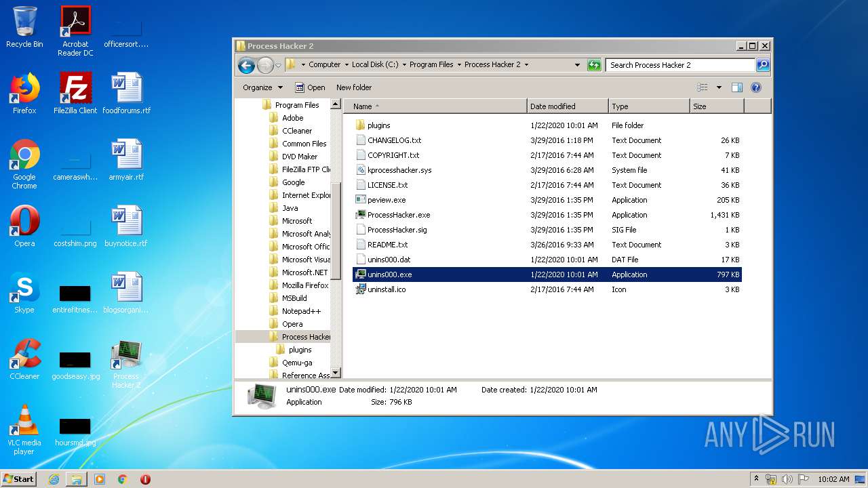Open Explorer help button

point(756,87)
